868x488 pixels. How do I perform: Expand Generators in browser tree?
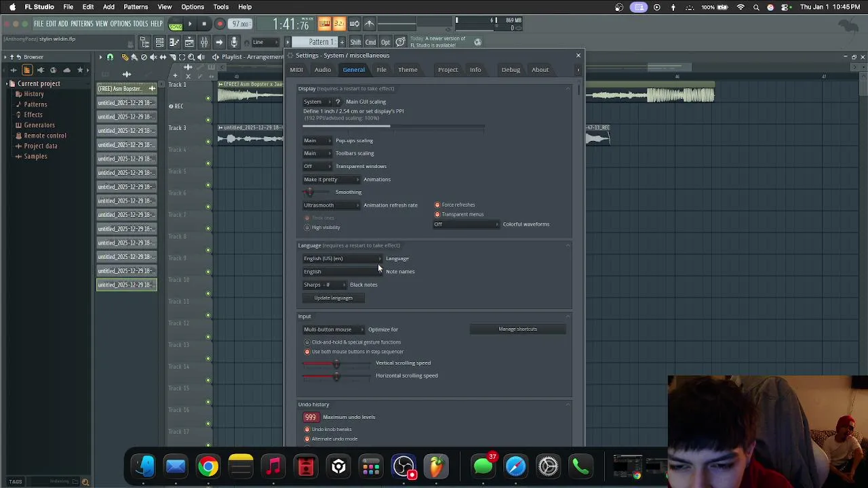[x=39, y=125]
